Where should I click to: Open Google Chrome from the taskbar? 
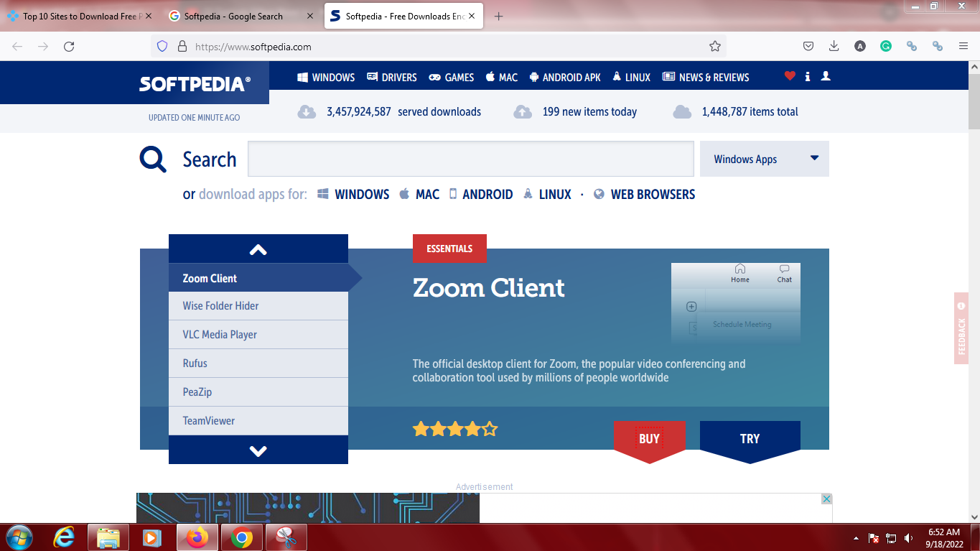[x=242, y=537]
